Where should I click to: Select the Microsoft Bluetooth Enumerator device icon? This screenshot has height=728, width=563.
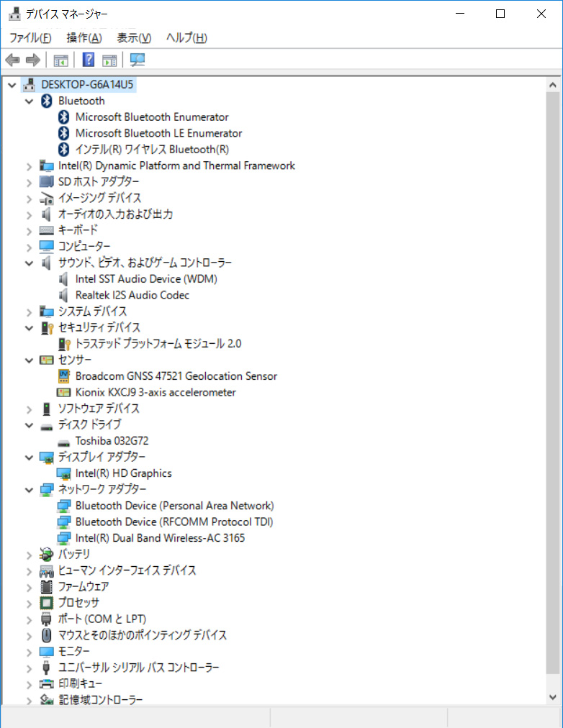click(x=63, y=117)
